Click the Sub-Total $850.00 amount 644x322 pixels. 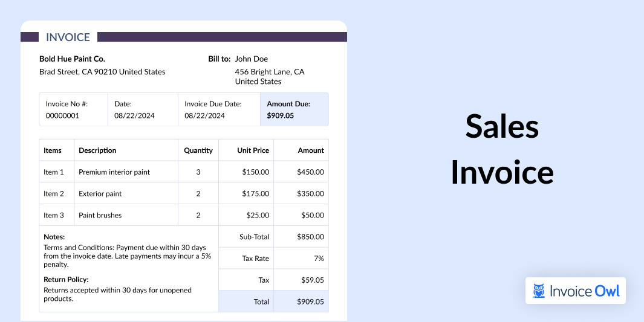[310, 237]
